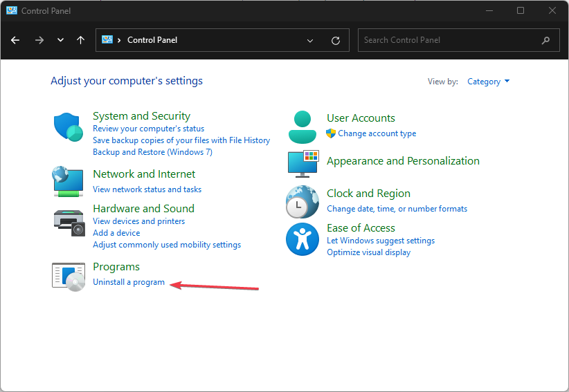The image size is (569, 392).
Task: Refresh the Control Panel view
Action: click(x=336, y=41)
